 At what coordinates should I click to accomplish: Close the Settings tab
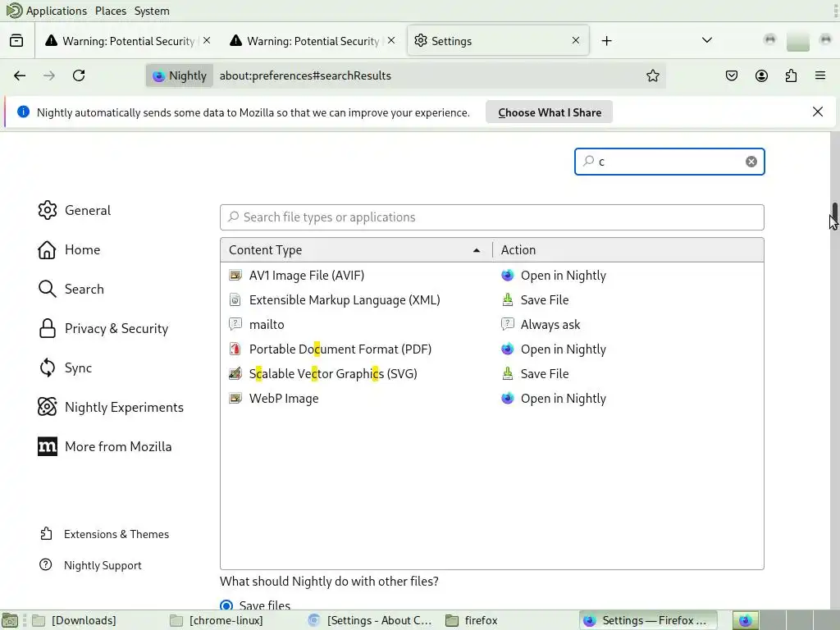[x=575, y=40]
